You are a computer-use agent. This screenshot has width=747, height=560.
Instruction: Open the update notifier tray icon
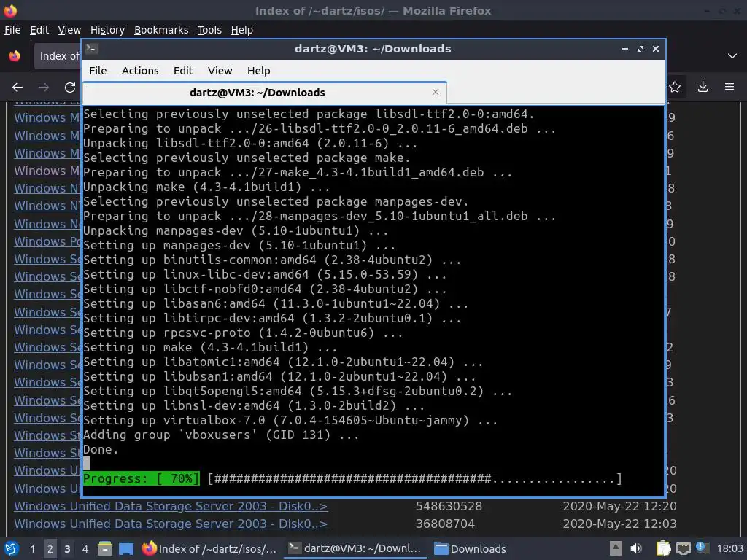pos(702,548)
